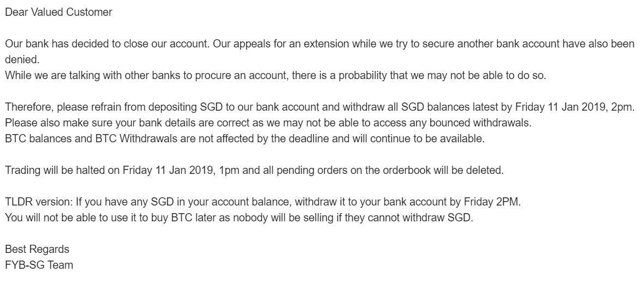Click the greeting "Dear Valued Customer"

(58, 13)
